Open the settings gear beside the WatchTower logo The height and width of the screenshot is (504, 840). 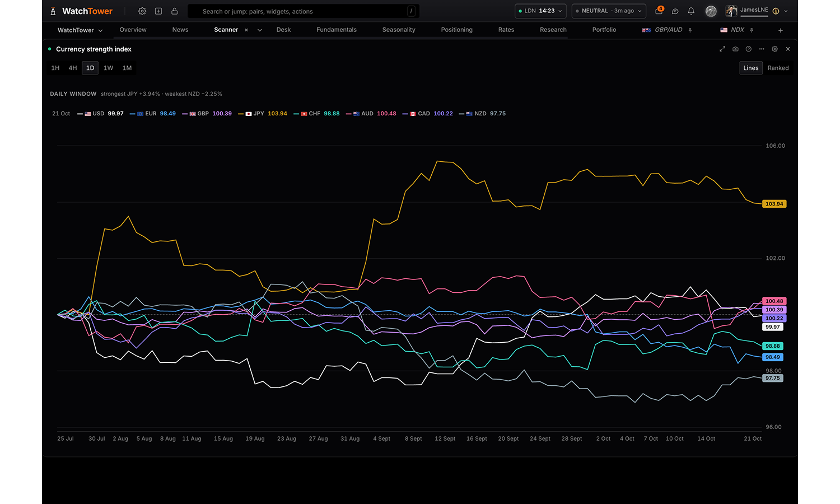[142, 11]
